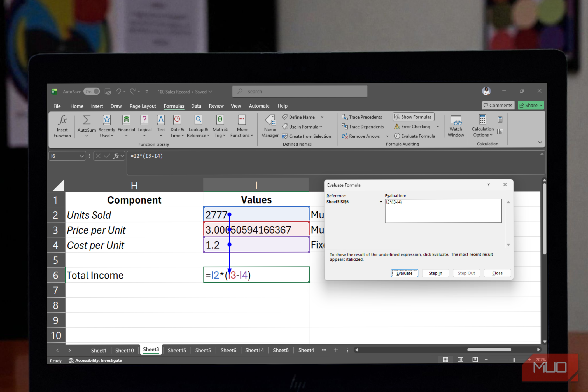Click the Save icon in title bar
The height and width of the screenshot is (392, 588).
click(x=108, y=92)
